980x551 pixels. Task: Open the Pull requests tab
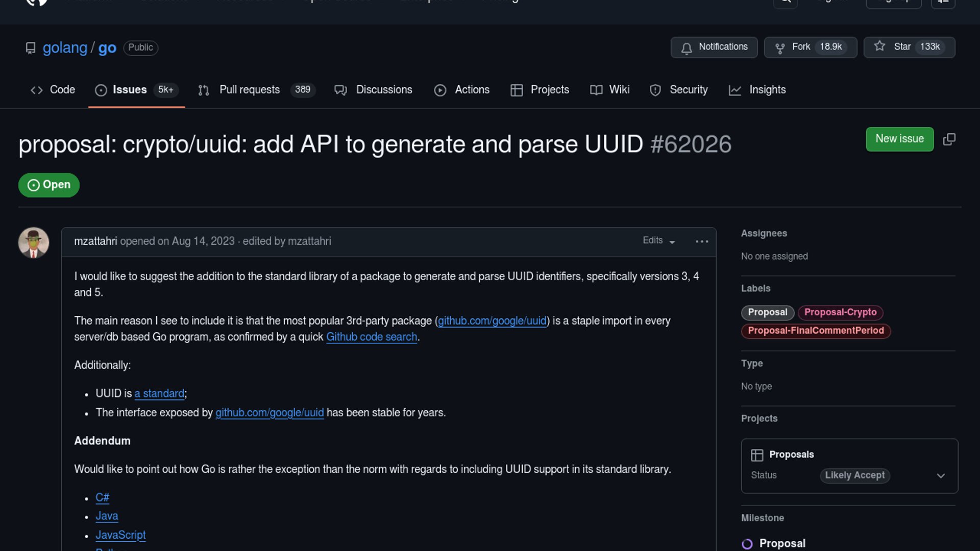(x=249, y=90)
